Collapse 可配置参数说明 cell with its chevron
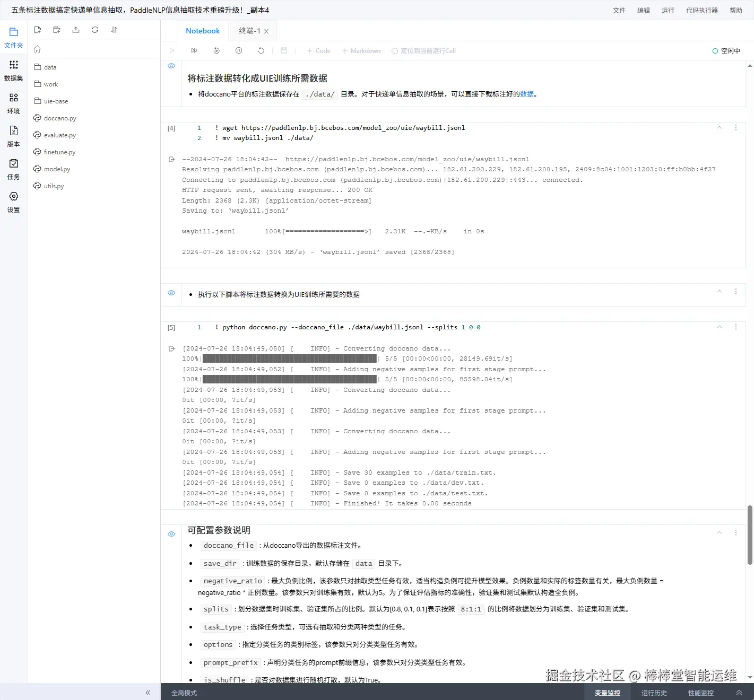754x700 pixels. click(720, 532)
